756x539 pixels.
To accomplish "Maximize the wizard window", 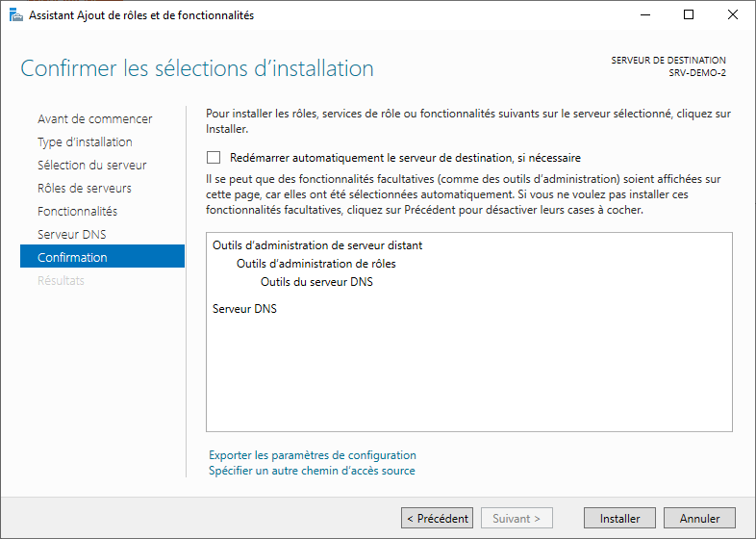I will point(689,15).
